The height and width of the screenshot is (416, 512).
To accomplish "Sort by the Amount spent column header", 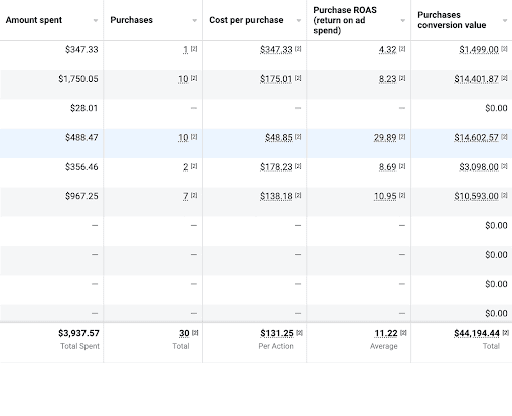I will click(34, 20).
